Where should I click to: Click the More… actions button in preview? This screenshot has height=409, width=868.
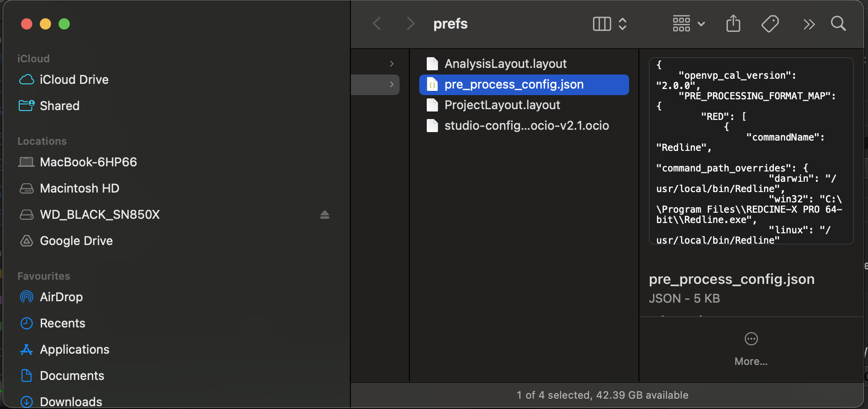[x=751, y=349]
